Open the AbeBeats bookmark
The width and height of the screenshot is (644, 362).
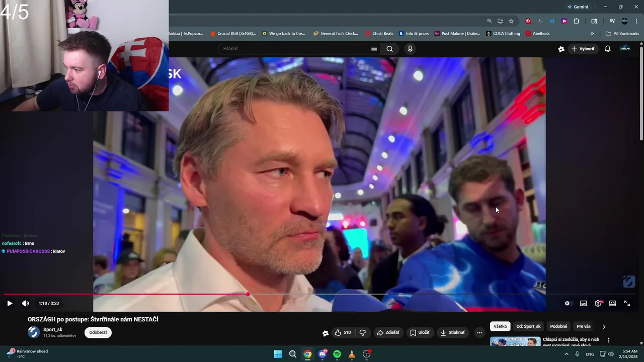(x=538, y=34)
